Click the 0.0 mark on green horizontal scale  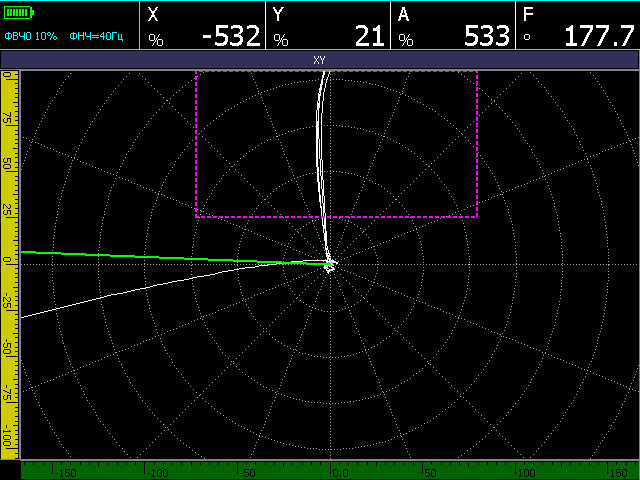point(338,472)
